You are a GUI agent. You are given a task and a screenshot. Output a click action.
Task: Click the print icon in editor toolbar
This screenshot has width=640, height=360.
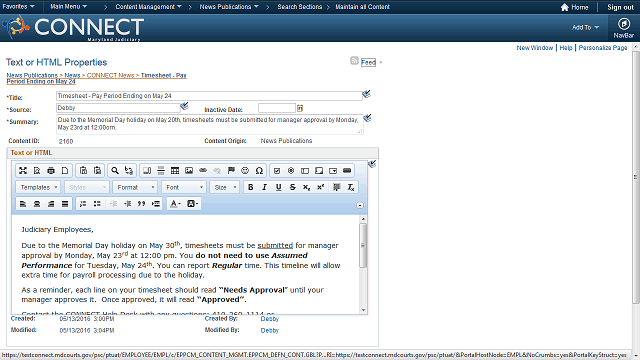tap(51, 171)
